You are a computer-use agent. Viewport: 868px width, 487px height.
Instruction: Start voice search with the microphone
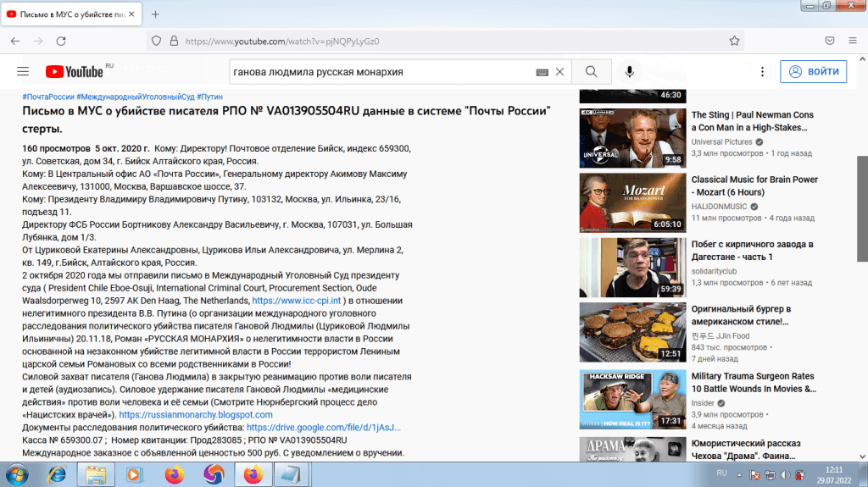coord(630,72)
